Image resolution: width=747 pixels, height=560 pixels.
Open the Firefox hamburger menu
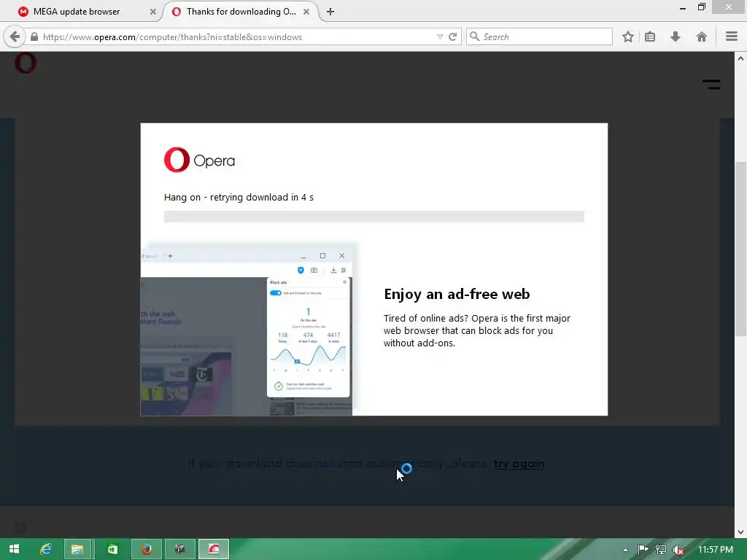pyautogui.click(x=732, y=36)
